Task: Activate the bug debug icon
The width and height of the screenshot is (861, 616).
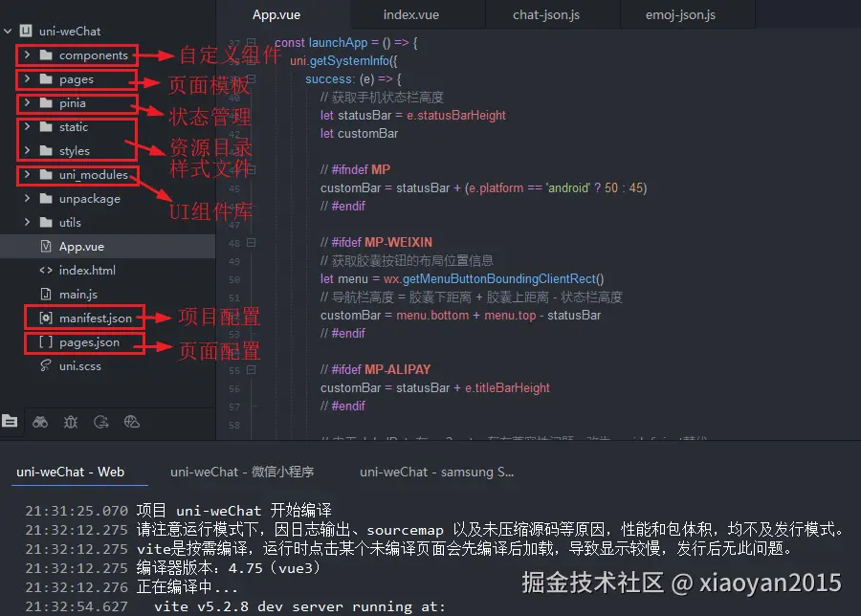Action: (70, 421)
